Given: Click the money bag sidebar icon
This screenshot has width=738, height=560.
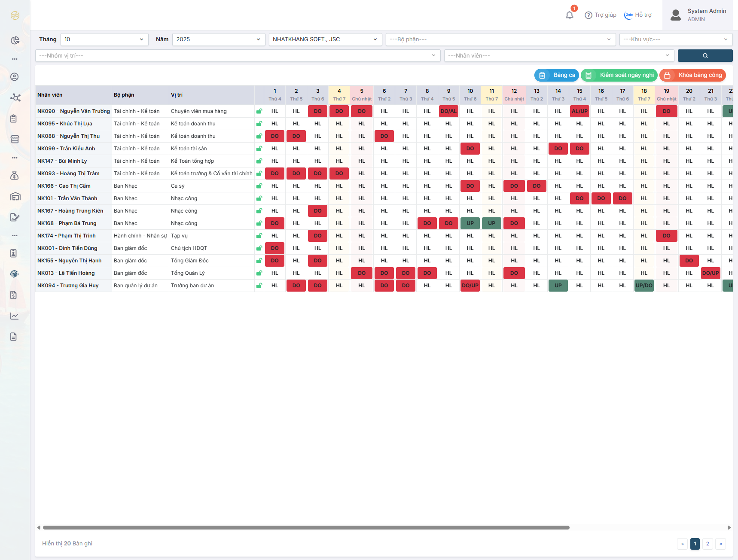Looking at the screenshot, I should 15,176.
